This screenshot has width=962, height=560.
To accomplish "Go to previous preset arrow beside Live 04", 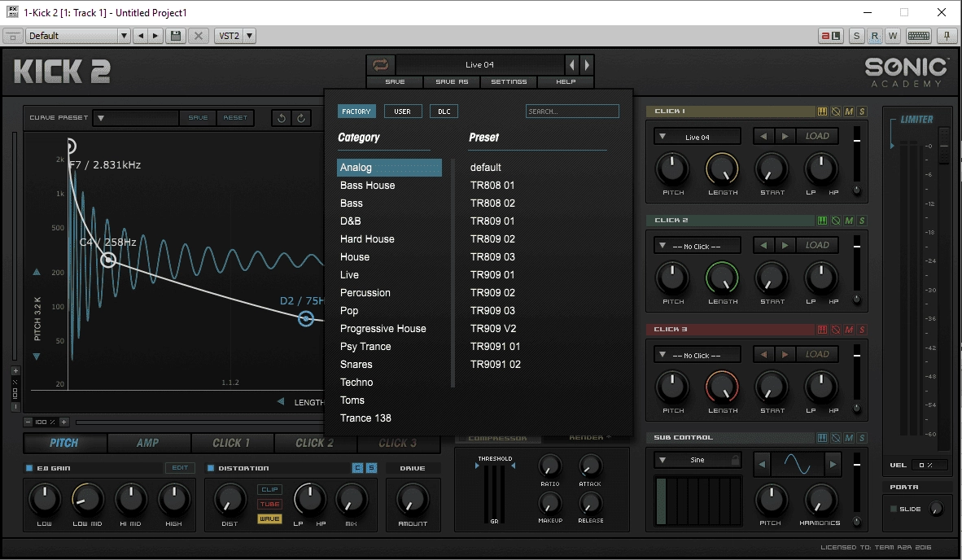I will [572, 64].
